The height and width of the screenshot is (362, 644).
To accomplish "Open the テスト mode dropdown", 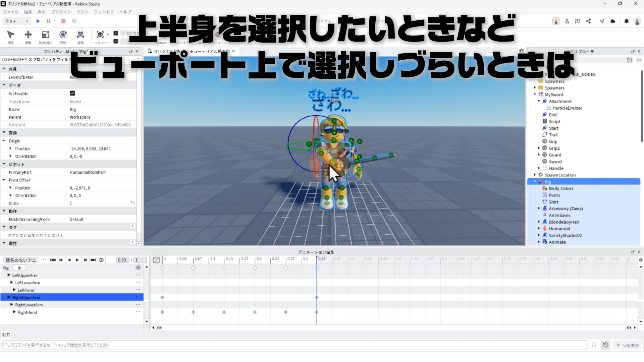I will 17,21.
